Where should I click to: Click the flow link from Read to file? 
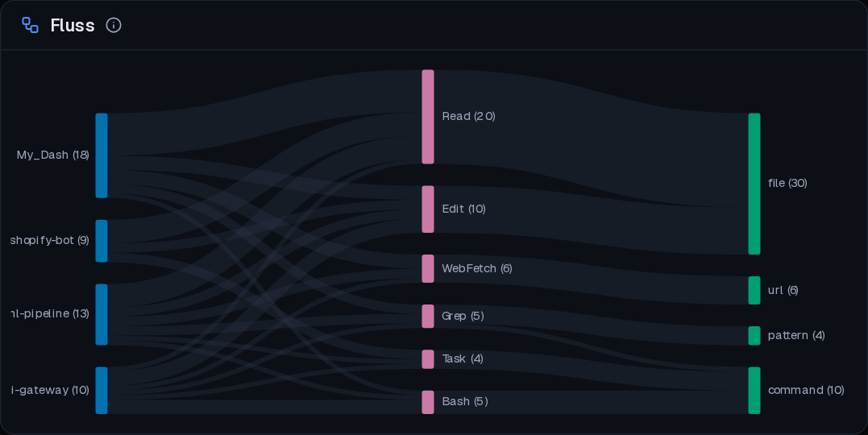pyautogui.click(x=592, y=139)
